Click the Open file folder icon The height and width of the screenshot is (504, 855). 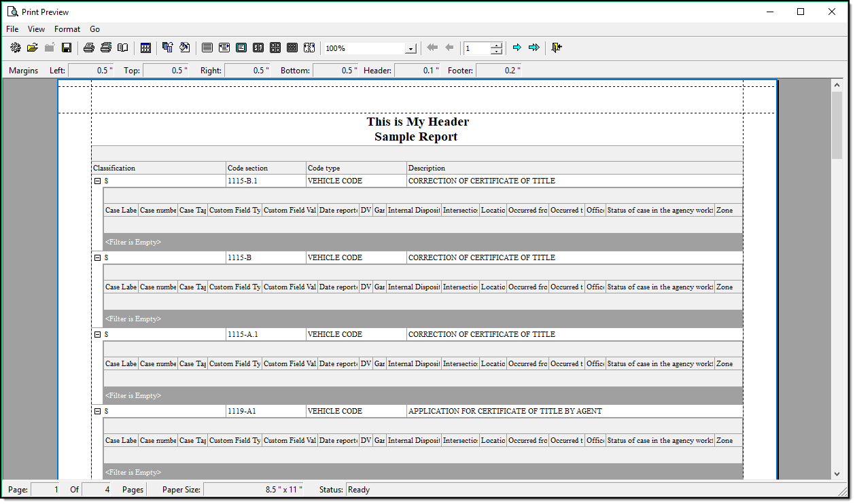tap(32, 48)
